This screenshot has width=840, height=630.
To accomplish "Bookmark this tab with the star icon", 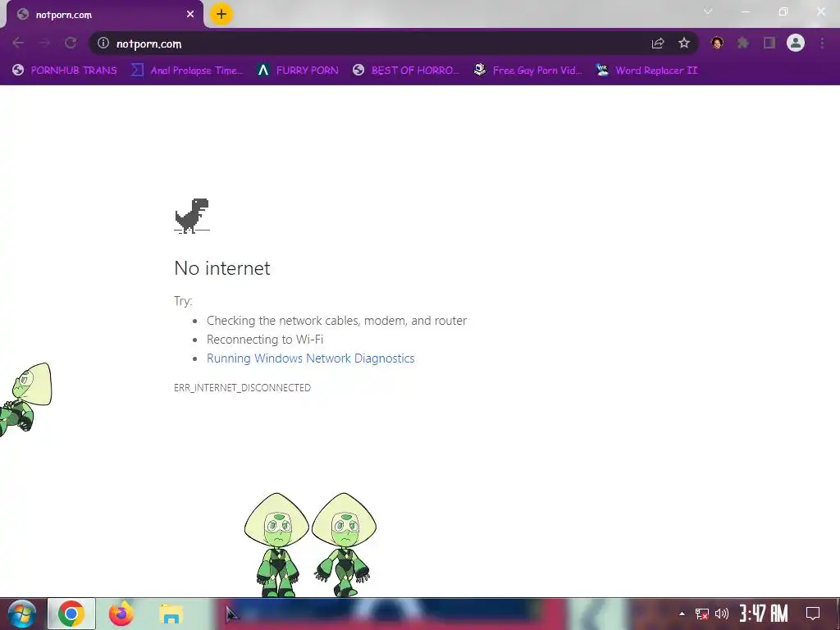I will tap(684, 43).
